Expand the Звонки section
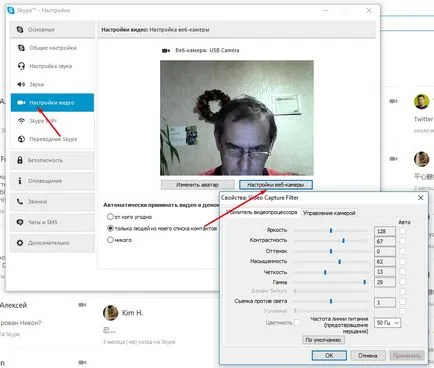434x368 pixels. 52,202
